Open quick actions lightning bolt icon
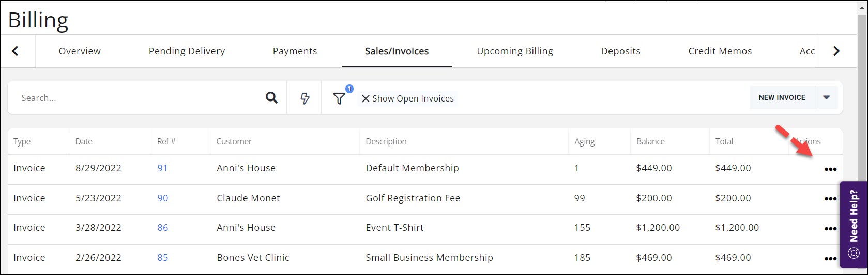 point(305,98)
